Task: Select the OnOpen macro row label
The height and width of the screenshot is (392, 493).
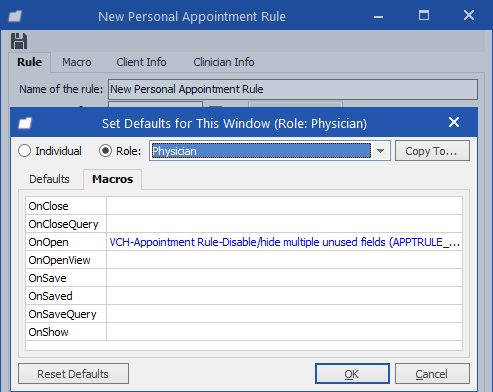Action: [49, 242]
